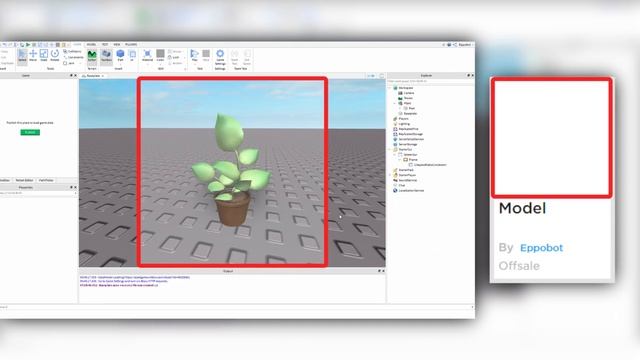640x360 pixels.
Task: Click the Properties filter field
Action: 38,193
